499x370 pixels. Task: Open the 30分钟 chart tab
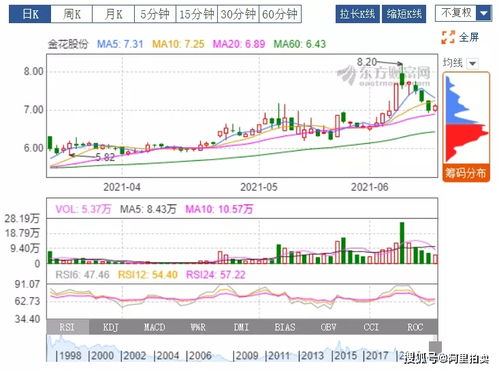[238, 14]
